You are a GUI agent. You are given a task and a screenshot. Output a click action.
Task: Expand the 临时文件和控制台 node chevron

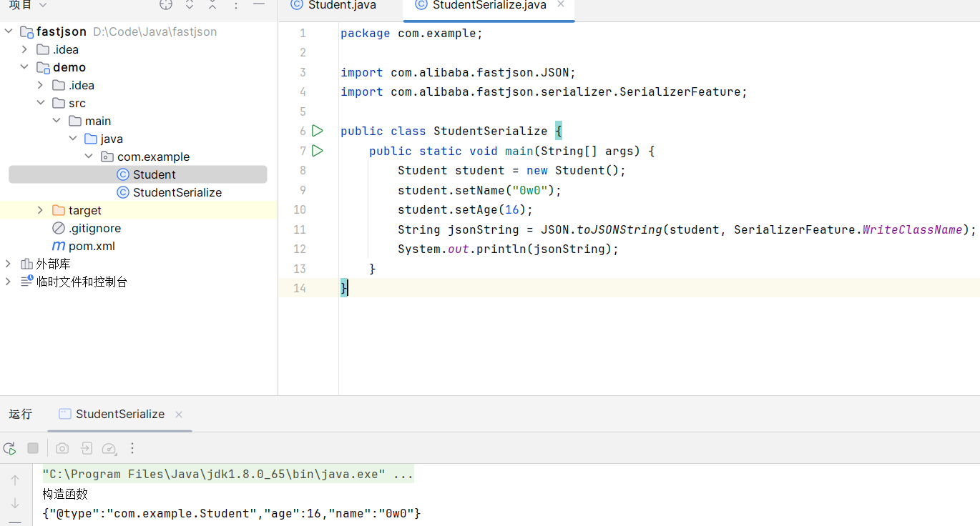pyautogui.click(x=9, y=282)
